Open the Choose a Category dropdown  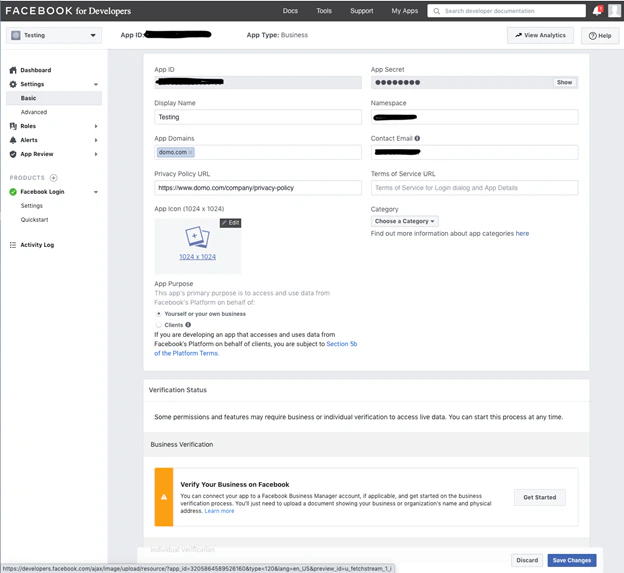pyautogui.click(x=405, y=221)
